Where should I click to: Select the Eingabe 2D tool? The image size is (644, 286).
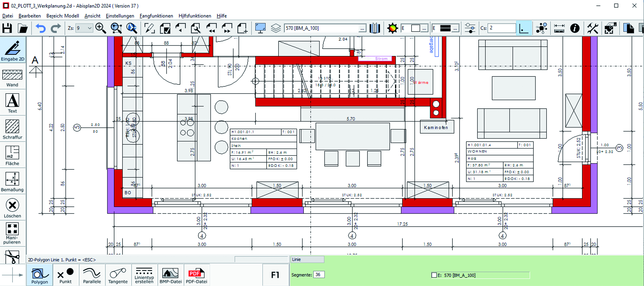tap(13, 50)
